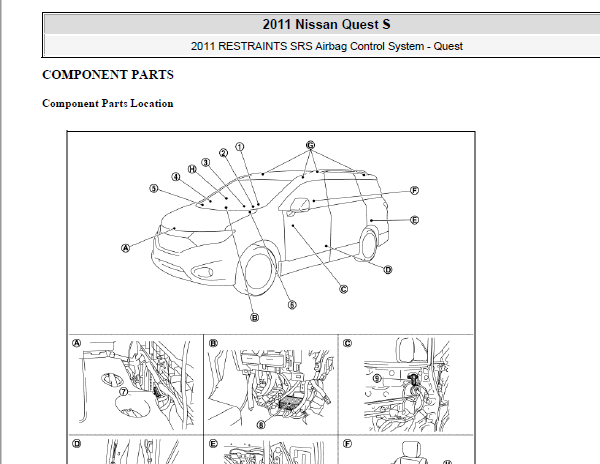Click the van's fog lamp in diagram
The image size is (600, 464).
click(203, 272)
